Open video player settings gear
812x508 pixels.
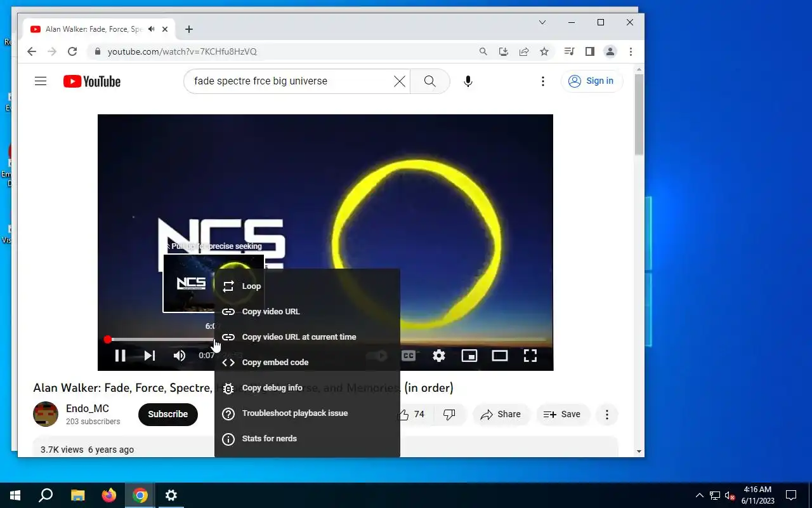[439, 356]
